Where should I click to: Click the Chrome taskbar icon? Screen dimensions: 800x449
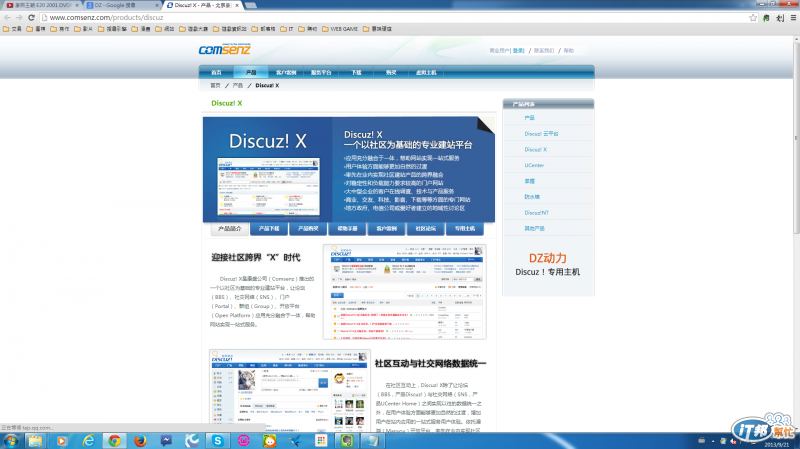tap(114, 440)
